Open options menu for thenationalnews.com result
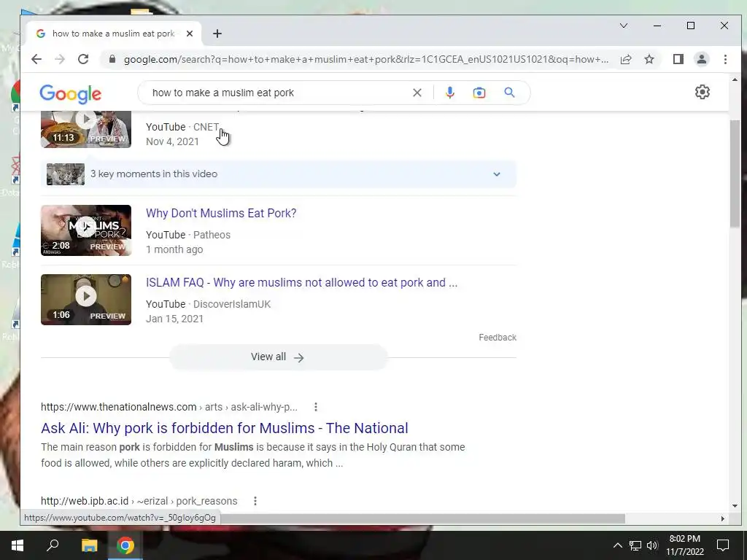 coord(315,407)
